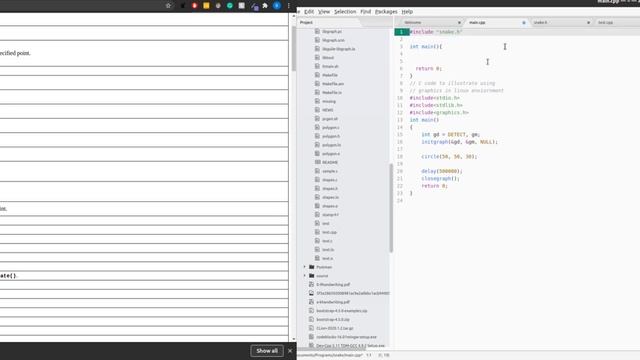
Task: Click '#include<graphics.h>' in the editor
Action: coord(439,112)
